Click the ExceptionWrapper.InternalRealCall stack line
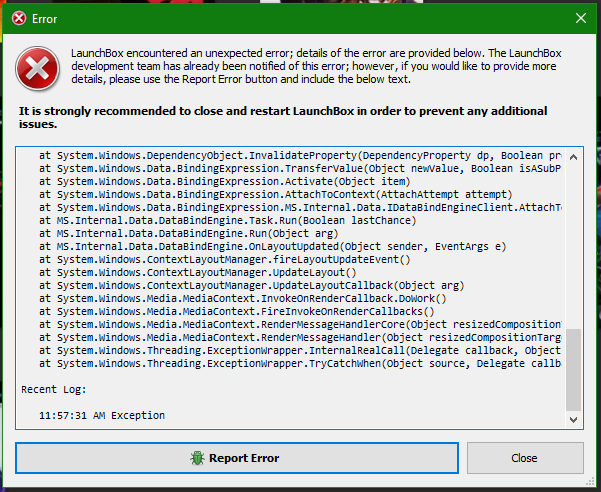 [300, 351]
